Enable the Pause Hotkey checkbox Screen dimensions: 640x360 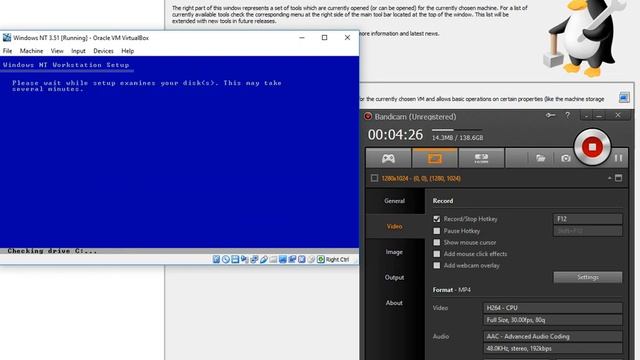437,231
